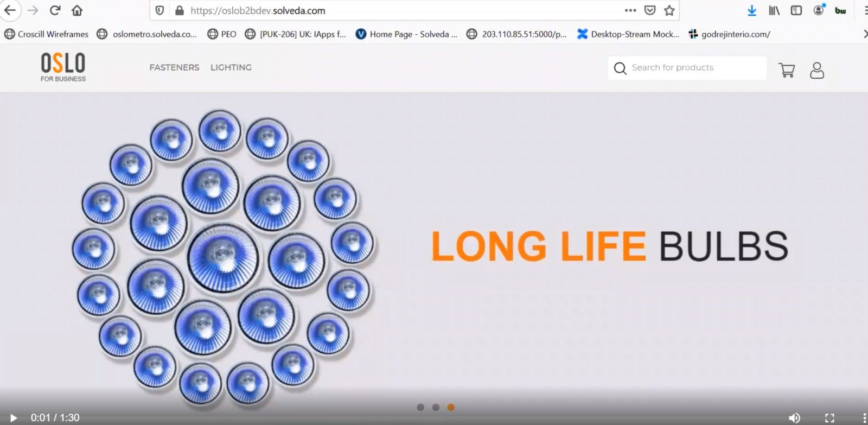Image resolution: width=868 pixels, height=425 pixels.
Task: Open the Firefox downloads arrow icon
Action: pos(751,10)
